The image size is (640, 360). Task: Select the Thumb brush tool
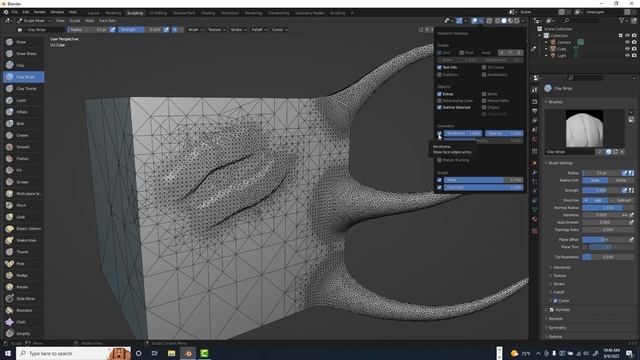point(23,252)
